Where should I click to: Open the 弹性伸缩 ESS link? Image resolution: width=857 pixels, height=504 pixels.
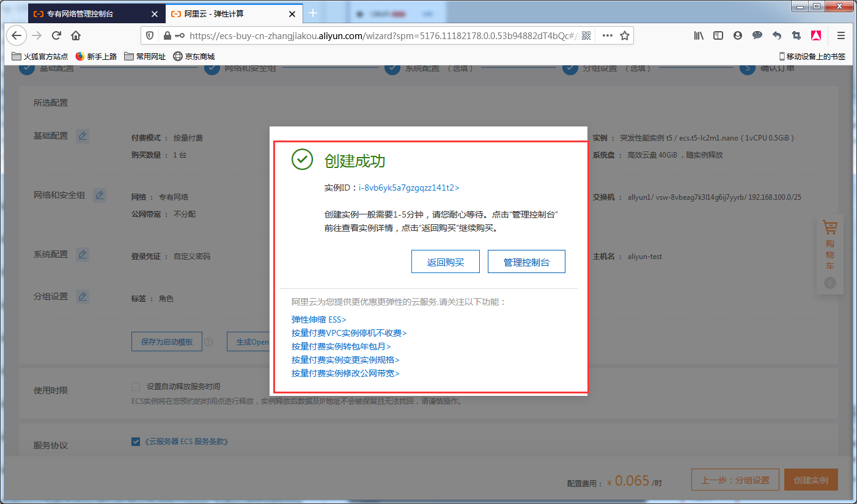tap(318, 319)
